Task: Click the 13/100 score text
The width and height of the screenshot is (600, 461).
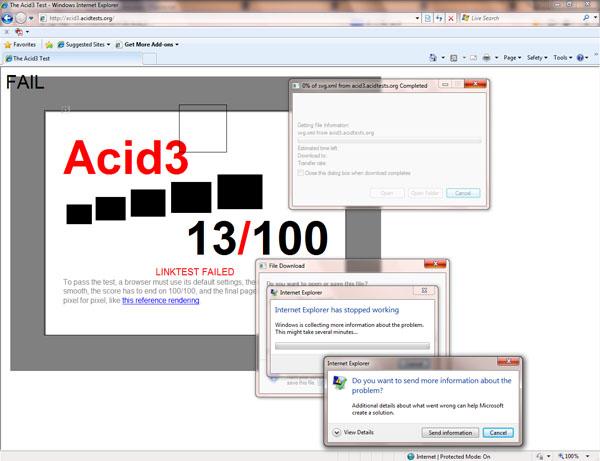Action: [x=258, y=238]
